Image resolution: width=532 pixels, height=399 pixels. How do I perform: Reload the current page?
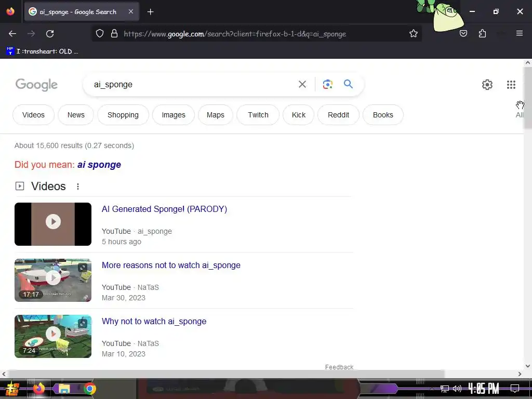coord(50,34)
